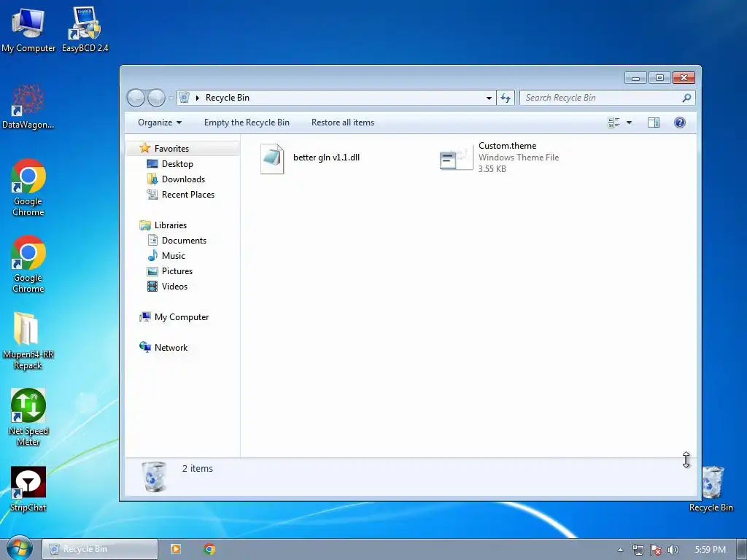The width and height of the screenshot is (747, 560).
Task: Select the better gln v1.1.dll file icon
Action: click(x=272, y=158)
